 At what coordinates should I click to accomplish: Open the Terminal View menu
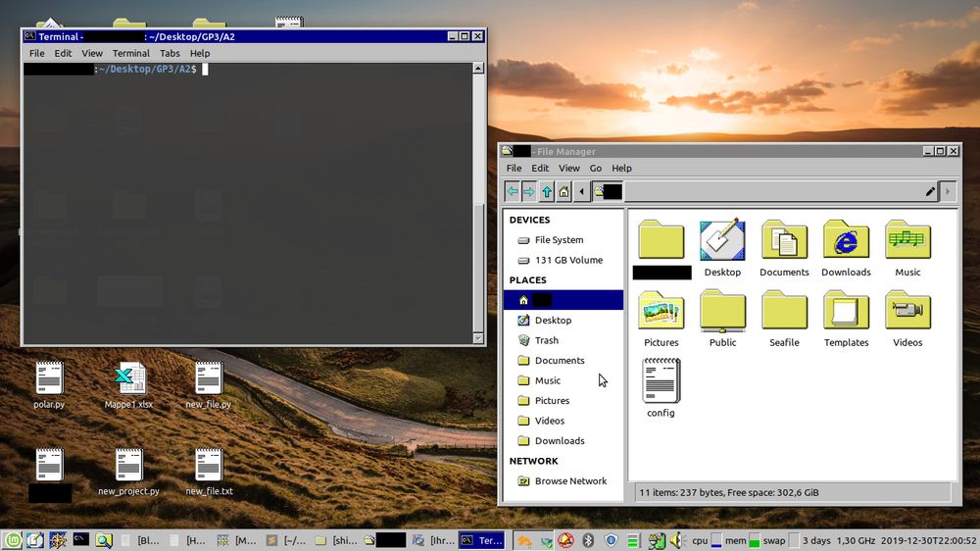pos(92,53)
